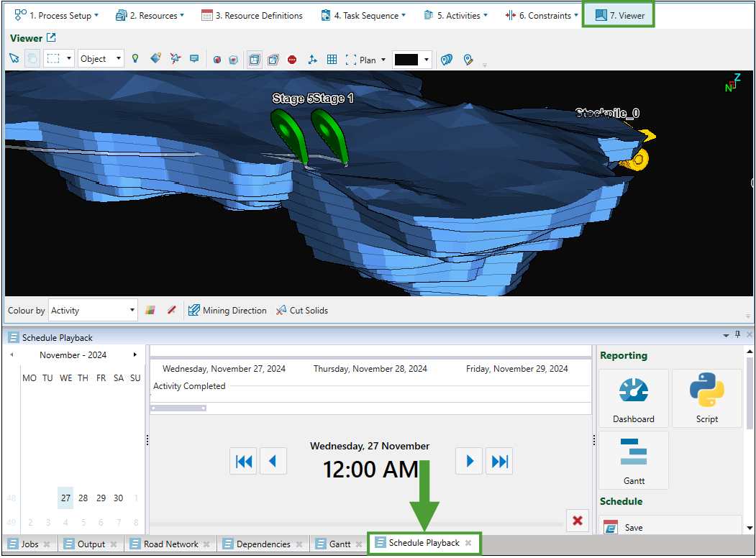Skip playback to schedule start

[x=243, y=461]
